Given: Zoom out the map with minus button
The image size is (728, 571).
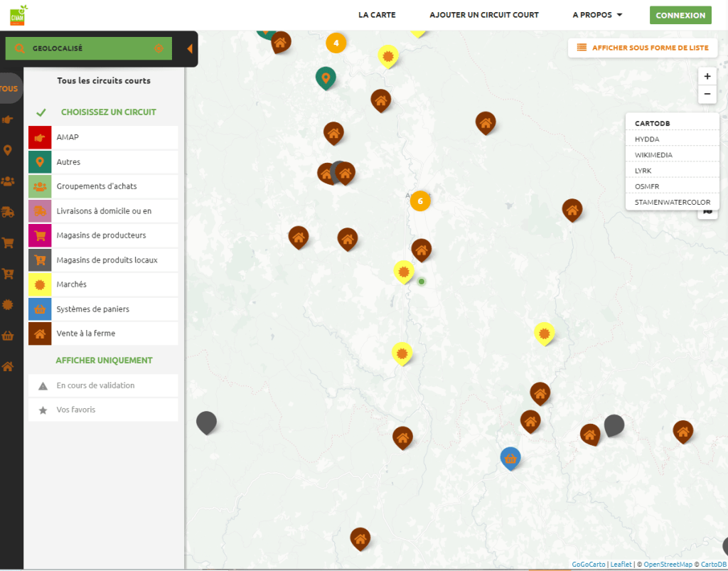Looking at the screenshot, I should (x=707, y=94).
